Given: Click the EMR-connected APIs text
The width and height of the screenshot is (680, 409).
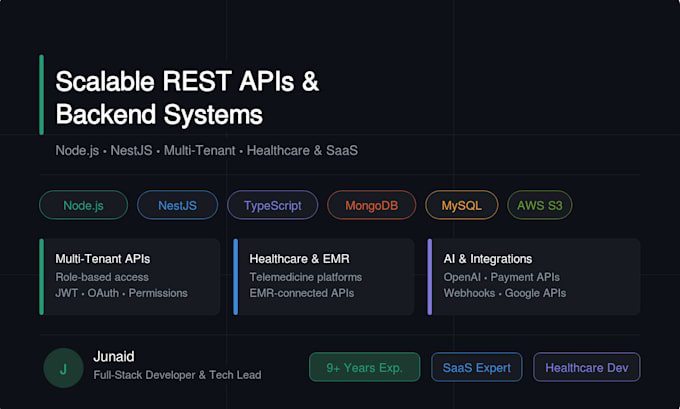Looking at the screenshot, I should [x=301, y=293].
